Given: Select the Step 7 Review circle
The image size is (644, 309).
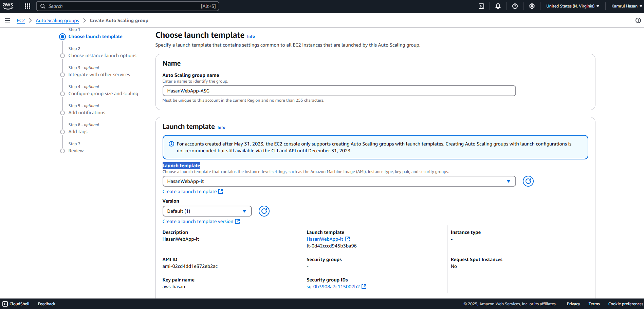Looking at the screenshot, I should pyautogui.click(x=62, y=151).
